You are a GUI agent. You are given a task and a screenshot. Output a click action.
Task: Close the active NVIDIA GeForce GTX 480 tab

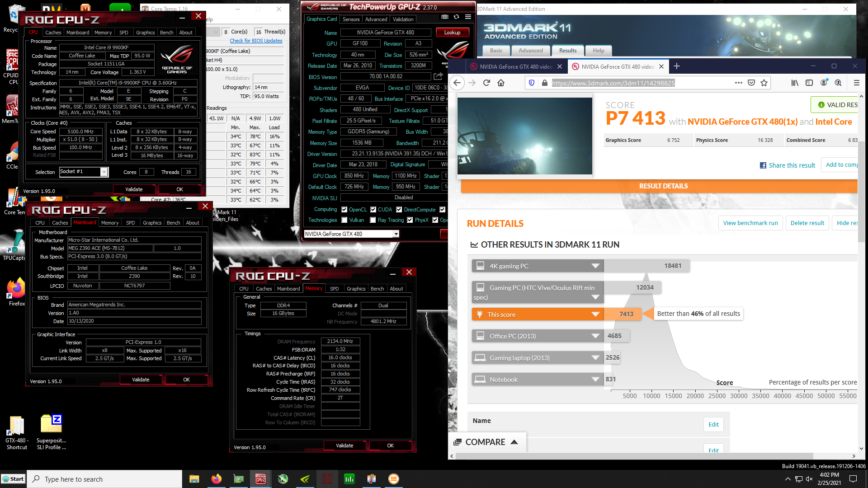coord(661,66)
